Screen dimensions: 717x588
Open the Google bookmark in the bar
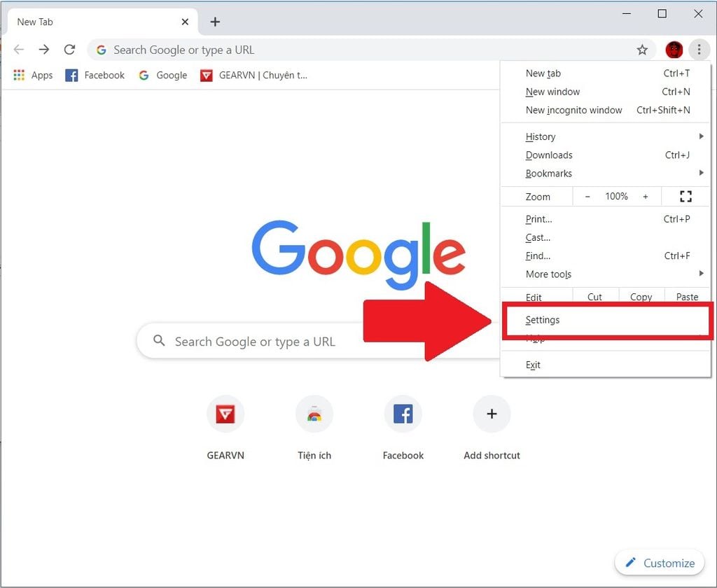pyautogui.click(x=162, y=75)
